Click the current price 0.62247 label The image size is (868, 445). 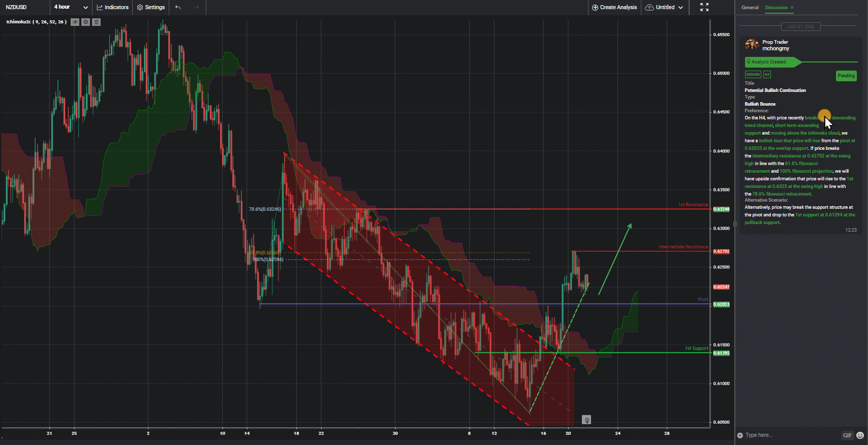point(721,287)
